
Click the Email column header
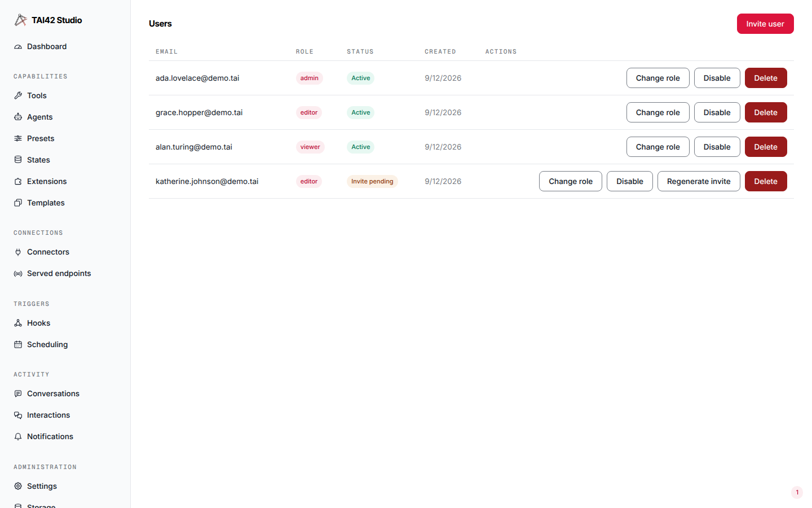tap(167, 51)
